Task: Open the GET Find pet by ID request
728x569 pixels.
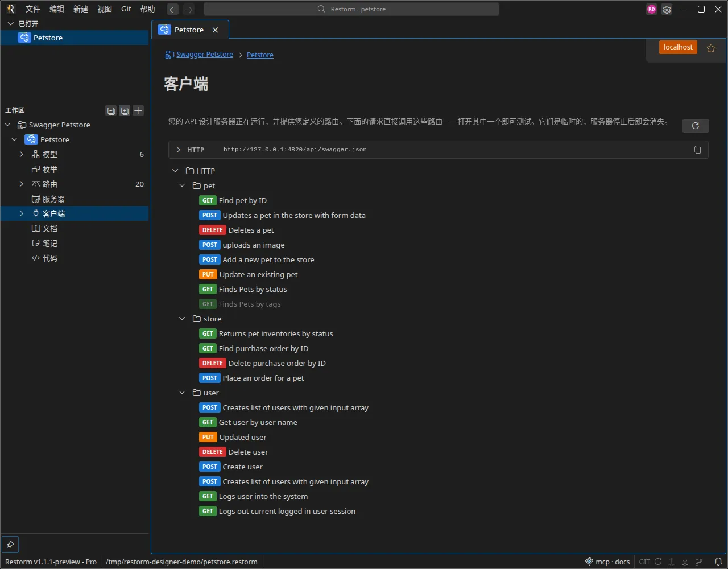Action: click(x=233, y=200)
